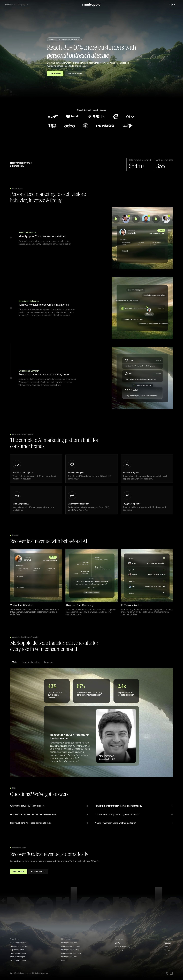Click See how it works in the hero

coord(75,73)
